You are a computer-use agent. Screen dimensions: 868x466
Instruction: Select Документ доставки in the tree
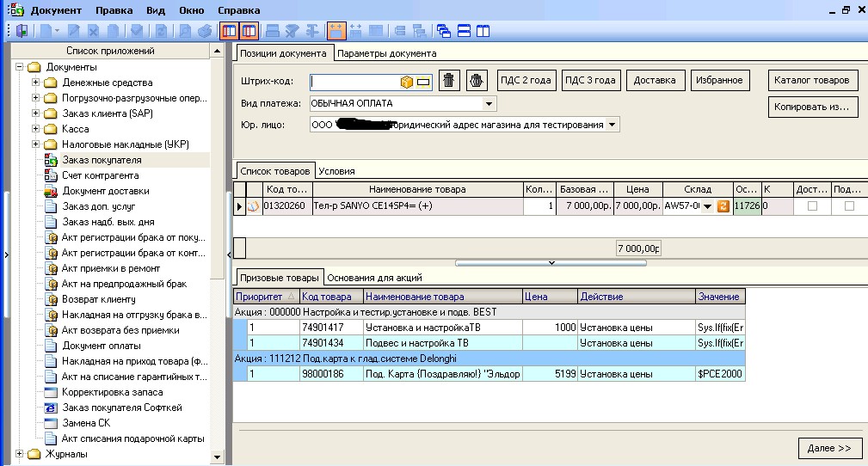pyautogui.click(x=106, y=191)
